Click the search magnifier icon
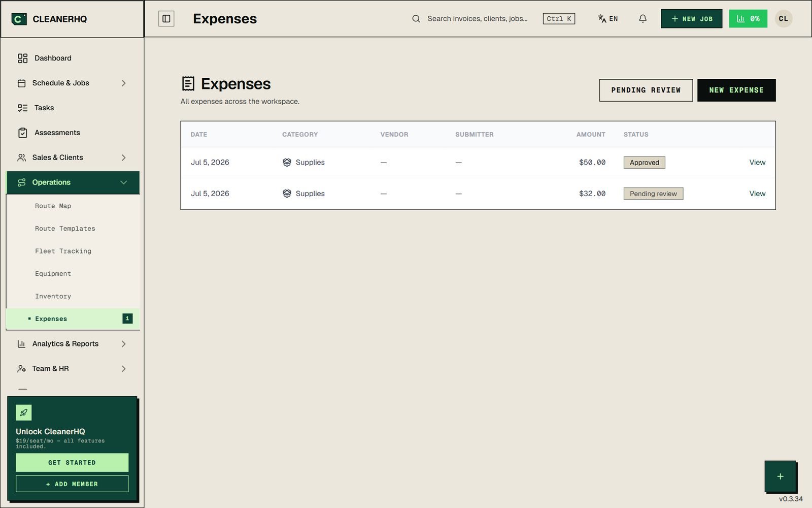 (416, 19)
